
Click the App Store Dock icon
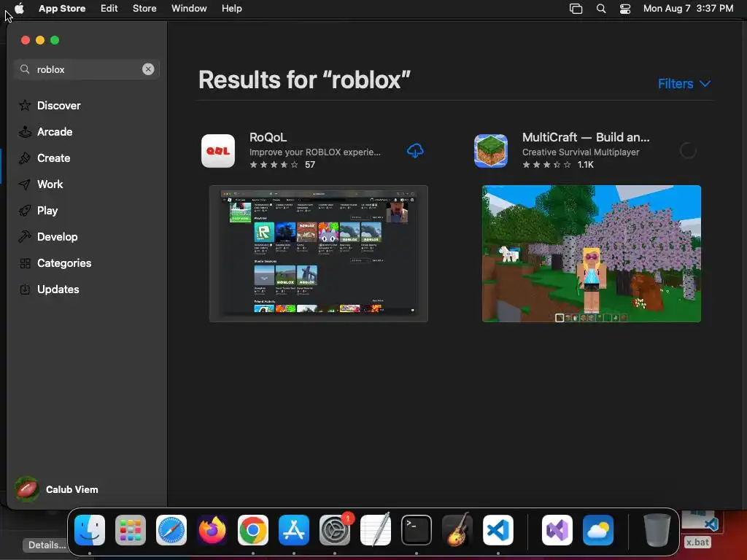click(x=294, y=530)
